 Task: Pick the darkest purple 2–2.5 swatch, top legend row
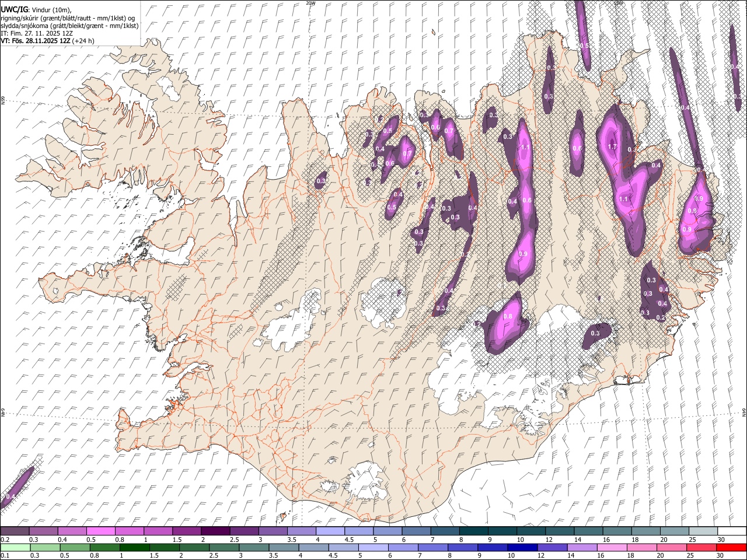click(x=215, y=531)
